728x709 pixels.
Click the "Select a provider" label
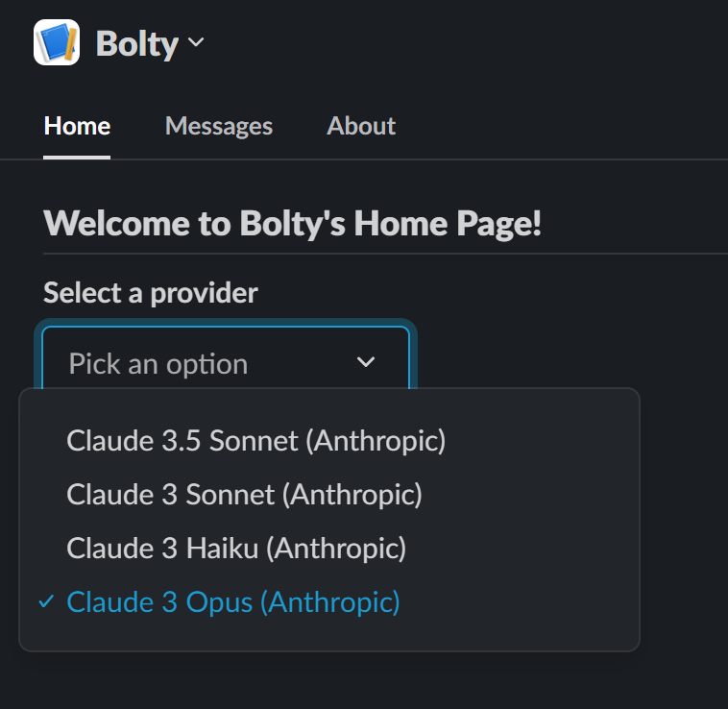tap(151, 292)
